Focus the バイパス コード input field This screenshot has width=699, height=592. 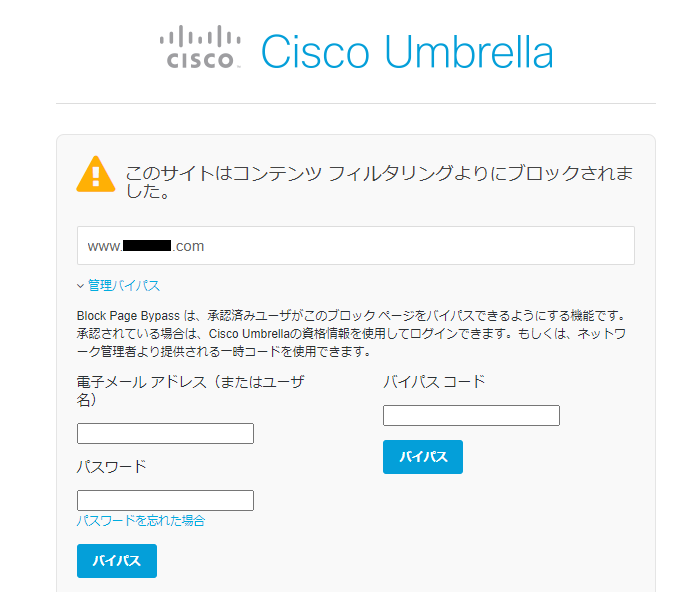471,415
